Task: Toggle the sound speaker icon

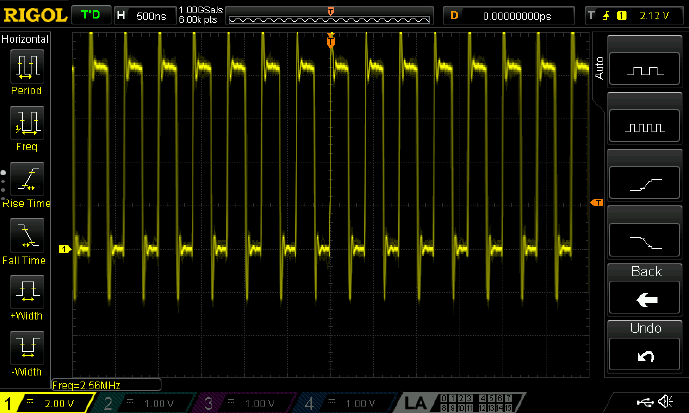Action: (666, 402)
